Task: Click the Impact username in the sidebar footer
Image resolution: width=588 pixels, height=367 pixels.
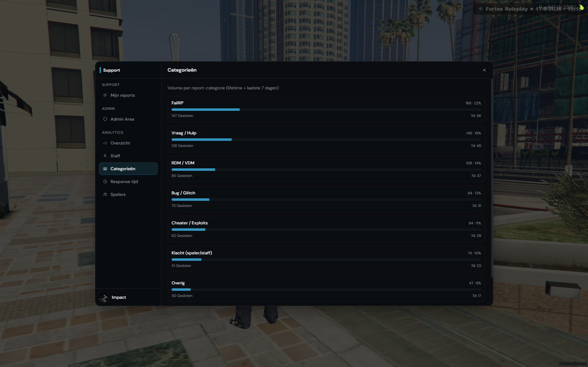Action: pos(119,297)
